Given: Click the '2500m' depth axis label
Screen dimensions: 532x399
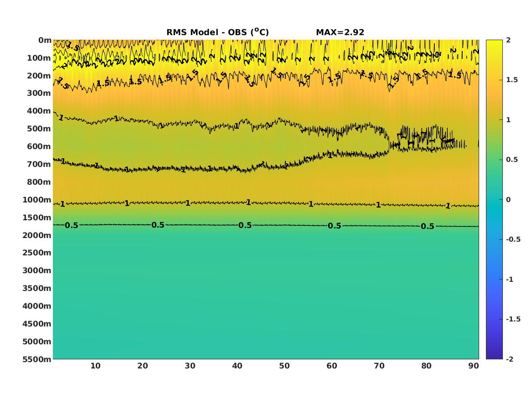Looking at the screenshot, I should 37,253.
